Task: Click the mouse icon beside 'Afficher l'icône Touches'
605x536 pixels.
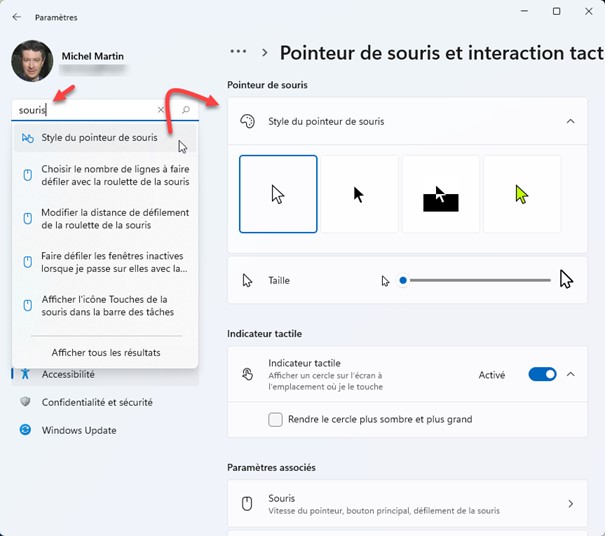Action: tap(28, 306)
